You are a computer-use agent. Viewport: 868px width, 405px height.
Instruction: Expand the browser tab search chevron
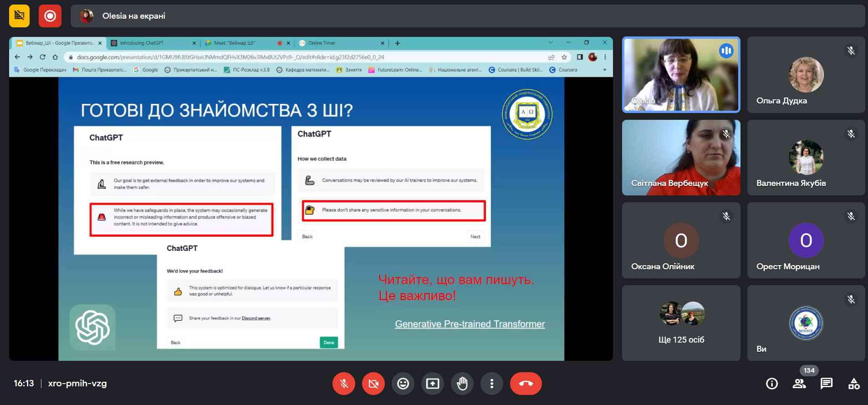551,43
